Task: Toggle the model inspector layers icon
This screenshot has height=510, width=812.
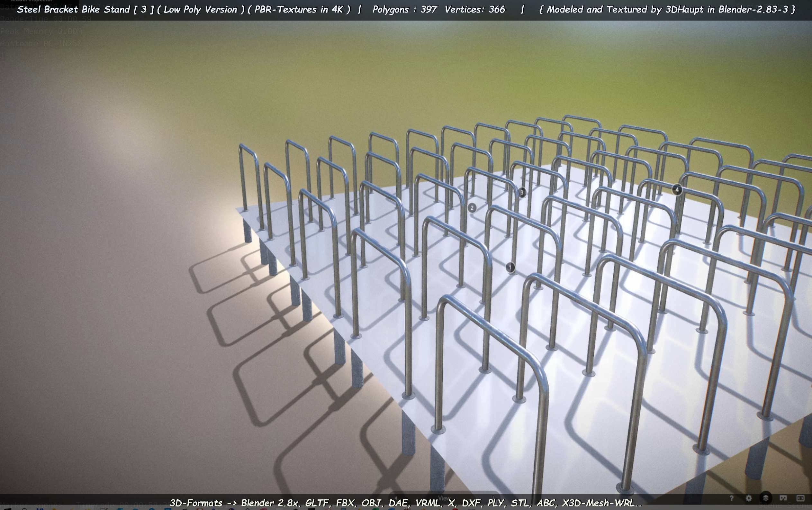Action: (x=766, y=498)
